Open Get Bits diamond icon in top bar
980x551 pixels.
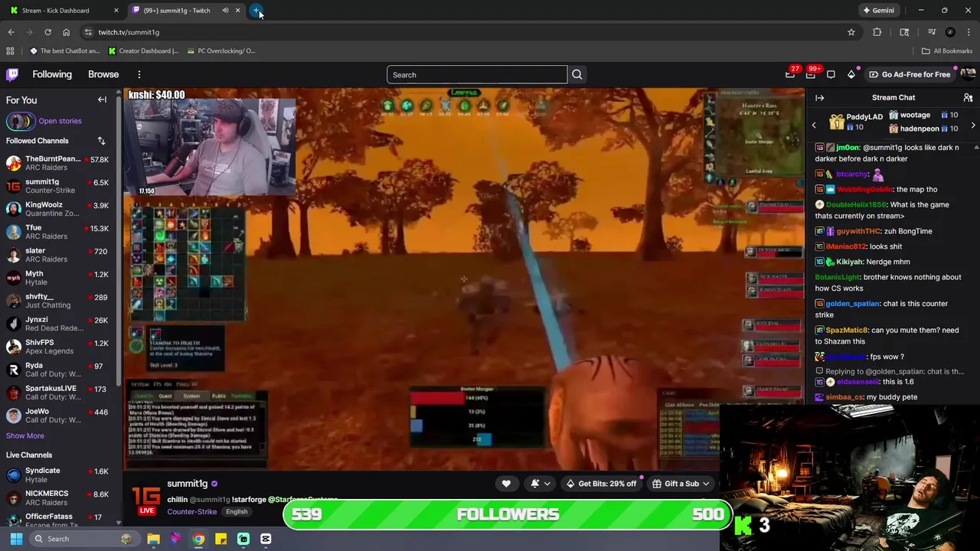coord(851,74)
